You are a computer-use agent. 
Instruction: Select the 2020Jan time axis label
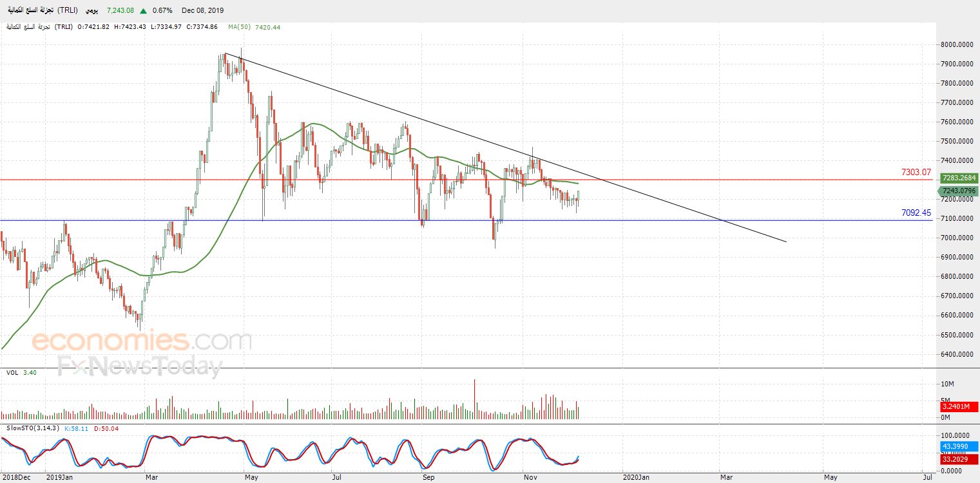pyautogui.click(x=635, y=477)
